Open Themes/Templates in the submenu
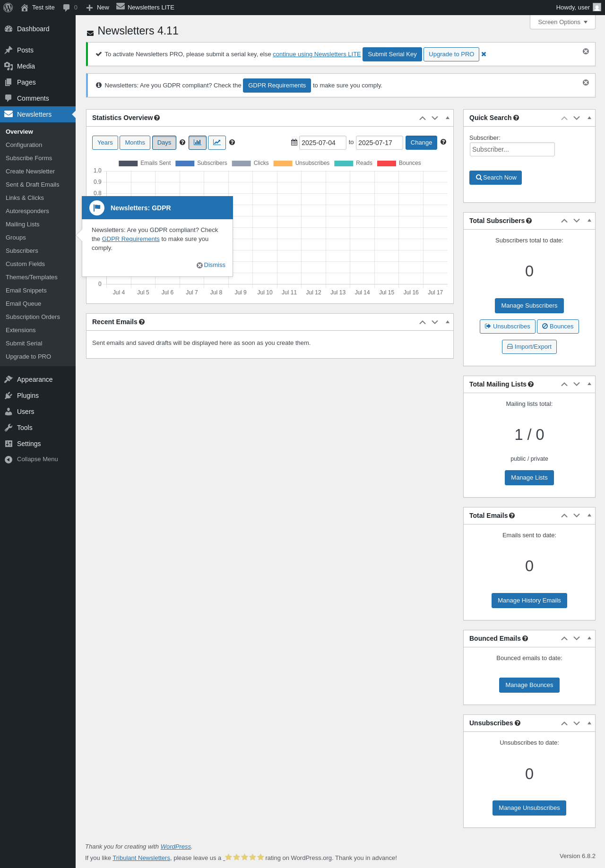 (38, 277)
